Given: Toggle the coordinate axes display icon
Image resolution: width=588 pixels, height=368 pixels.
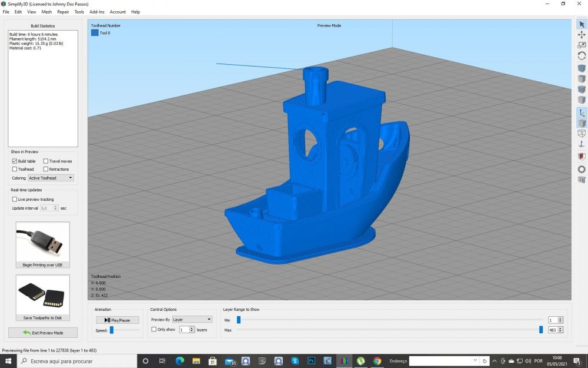Looking at the screenshot, I should point(582,112).
